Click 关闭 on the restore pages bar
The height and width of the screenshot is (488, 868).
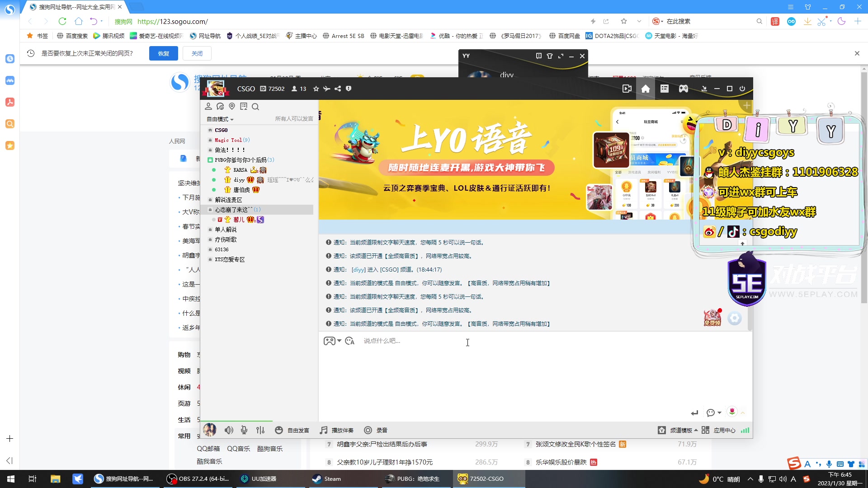197,53
